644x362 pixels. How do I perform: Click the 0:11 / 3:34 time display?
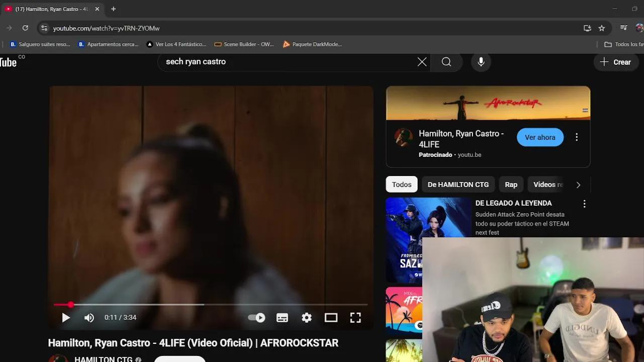120,318
